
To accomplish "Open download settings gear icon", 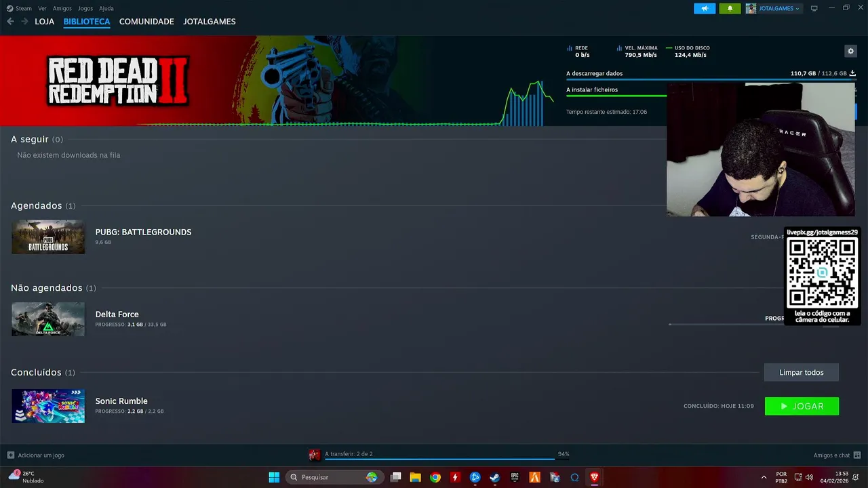I will point(850,51).
